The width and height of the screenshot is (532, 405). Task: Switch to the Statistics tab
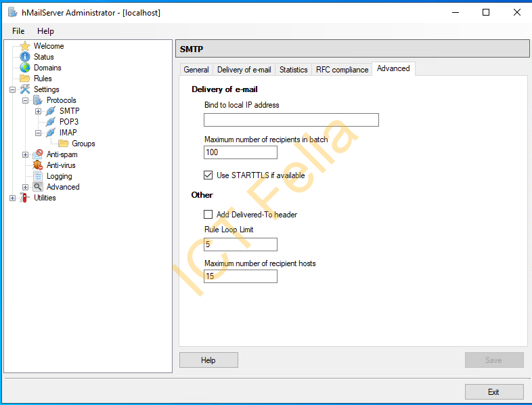coord(294,70)
